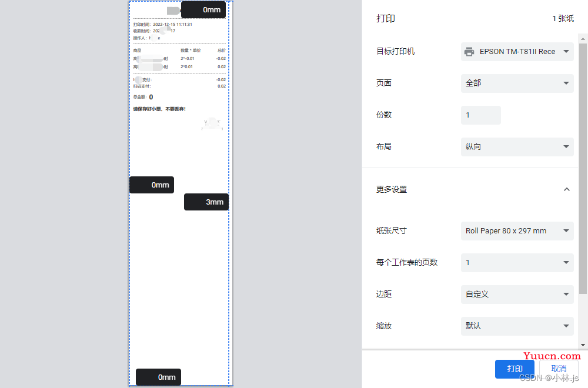
Task: Click the receipt print preview page
Action: tap(181, 193)
